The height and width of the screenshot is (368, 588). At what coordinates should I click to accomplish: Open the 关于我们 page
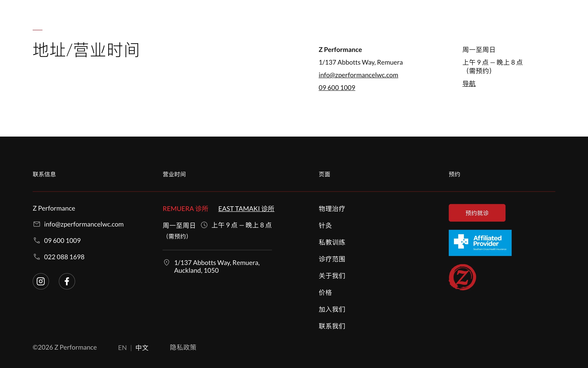(332, 276)
